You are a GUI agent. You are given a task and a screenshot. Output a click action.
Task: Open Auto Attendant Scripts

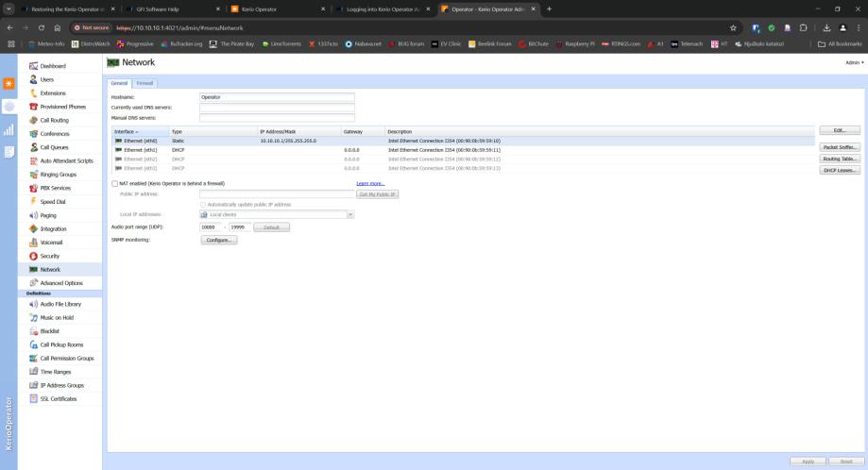(66, 160)
